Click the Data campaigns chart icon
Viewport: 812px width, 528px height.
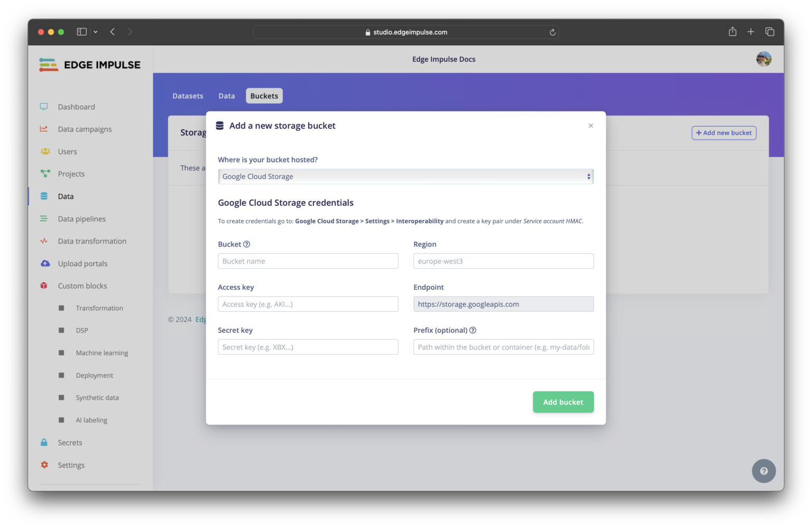44,129
